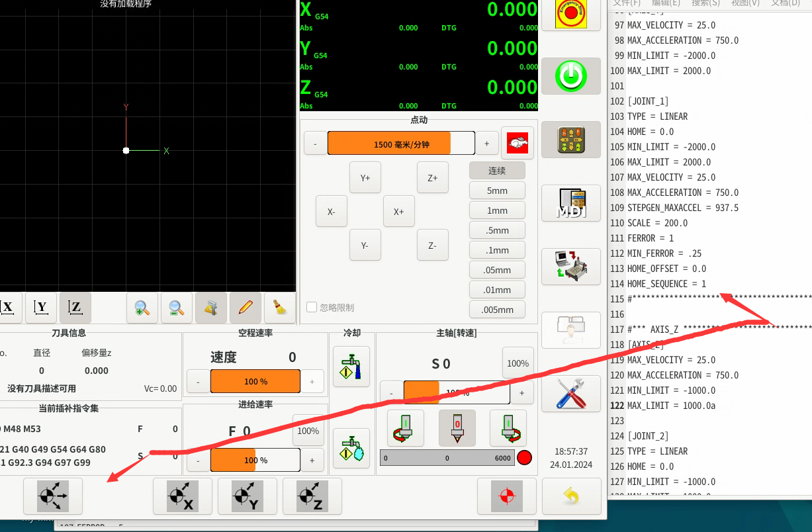Click the broom icon to clear the plot
812x532 pixels.
[x=280, y=308]
